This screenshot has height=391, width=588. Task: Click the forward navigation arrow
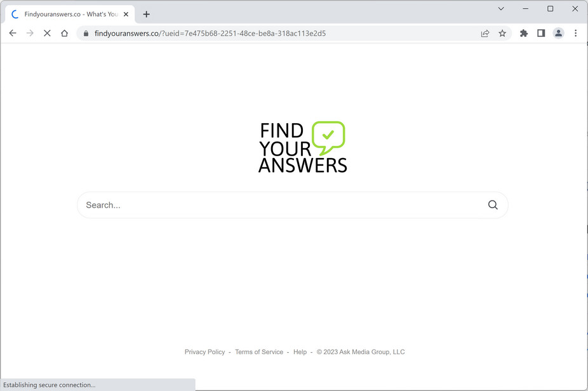click(x=30, y=33)
